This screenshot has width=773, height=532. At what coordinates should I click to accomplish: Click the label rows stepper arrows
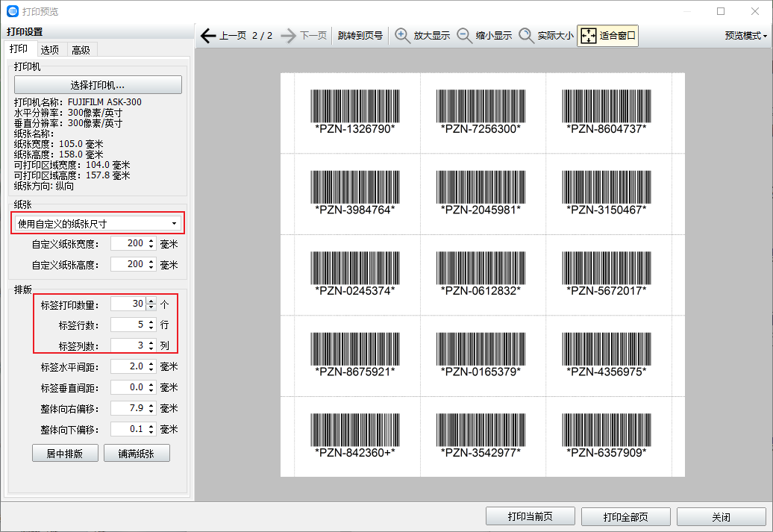coord(151,325)
